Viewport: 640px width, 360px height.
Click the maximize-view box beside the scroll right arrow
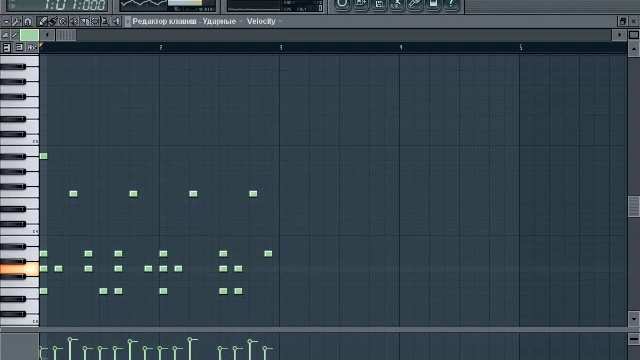633,35
